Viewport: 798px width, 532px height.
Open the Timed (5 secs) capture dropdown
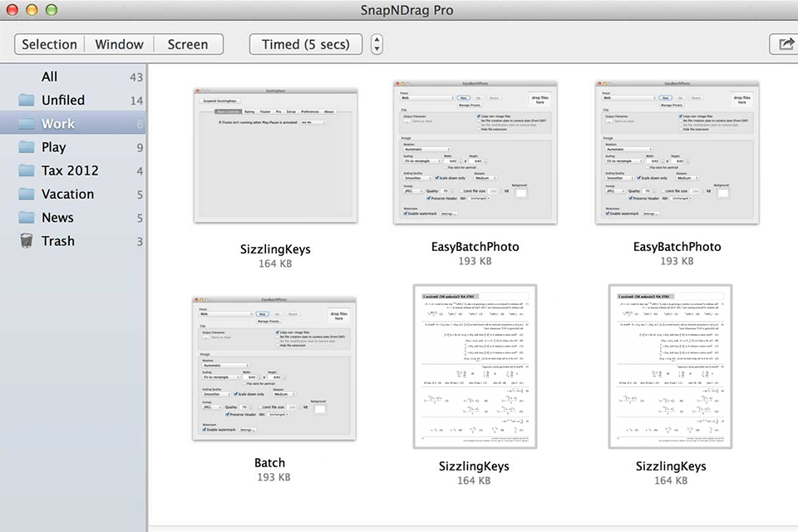(x=305, y=44)
